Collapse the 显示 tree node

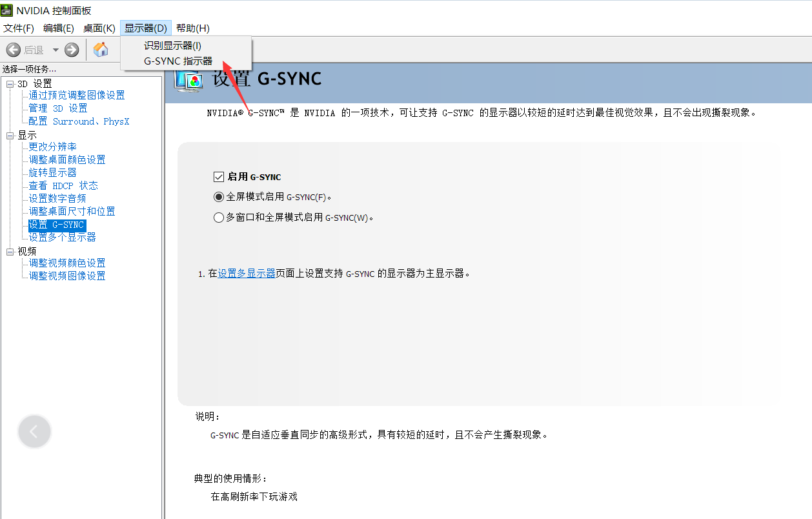[x=10, y=136]
